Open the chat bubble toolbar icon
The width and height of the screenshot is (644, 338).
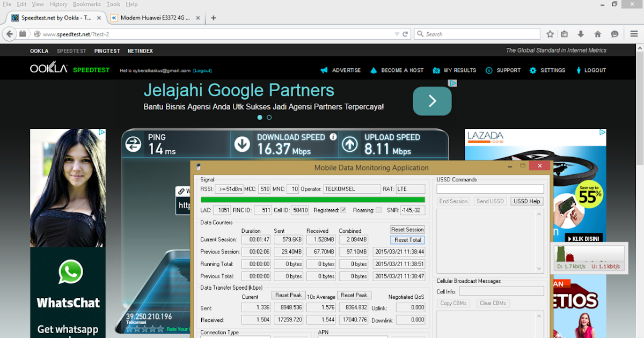tap(615, 34)
